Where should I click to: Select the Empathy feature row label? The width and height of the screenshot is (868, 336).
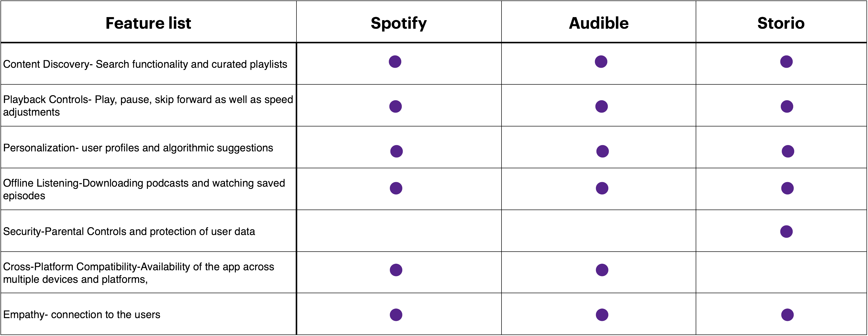pyautogui.click(x=82, y=315)
